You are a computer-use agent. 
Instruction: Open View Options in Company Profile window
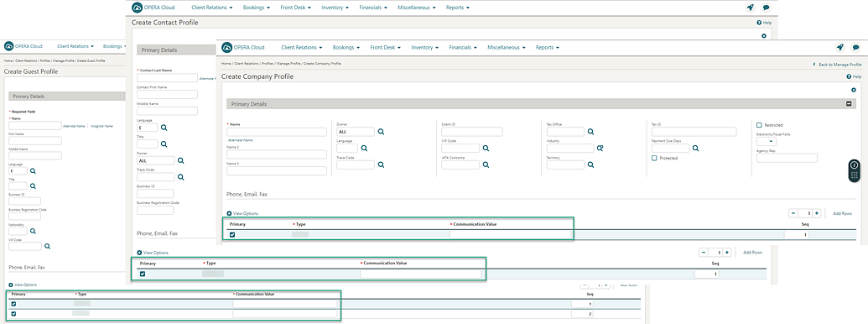tap(242, 213)
